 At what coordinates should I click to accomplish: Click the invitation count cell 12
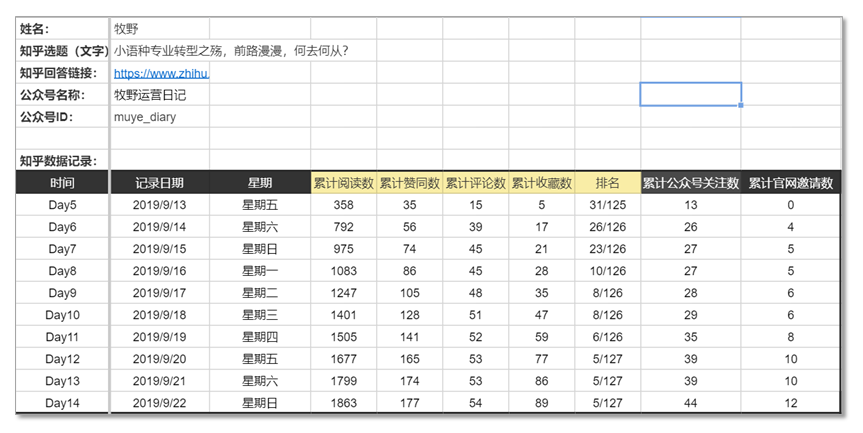click(x=790, y=403)
